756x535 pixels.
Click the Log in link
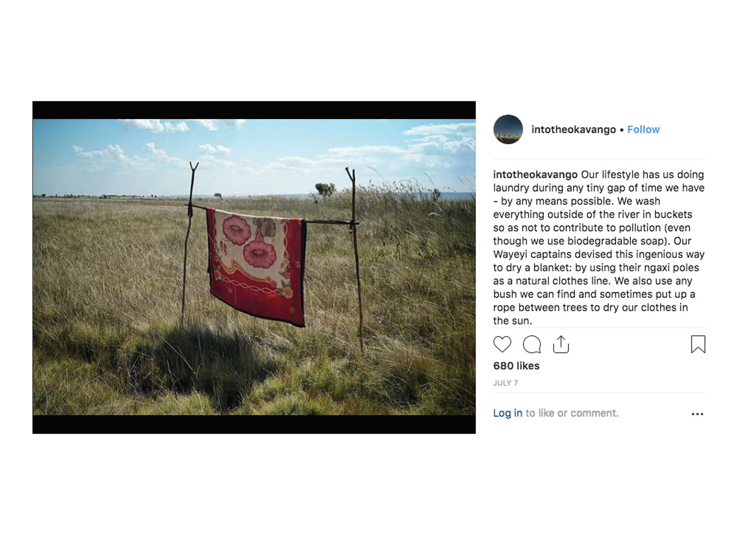(x=508, y=413)
